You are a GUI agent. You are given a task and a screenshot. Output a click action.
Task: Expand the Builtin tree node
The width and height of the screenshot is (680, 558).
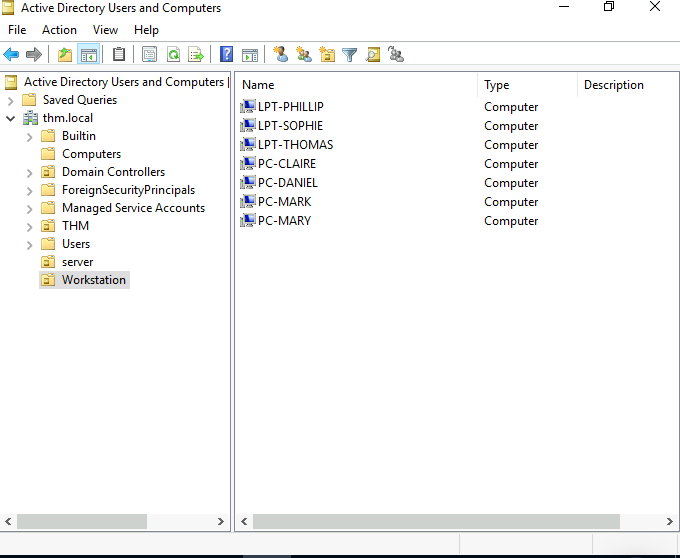pos(29,136)
